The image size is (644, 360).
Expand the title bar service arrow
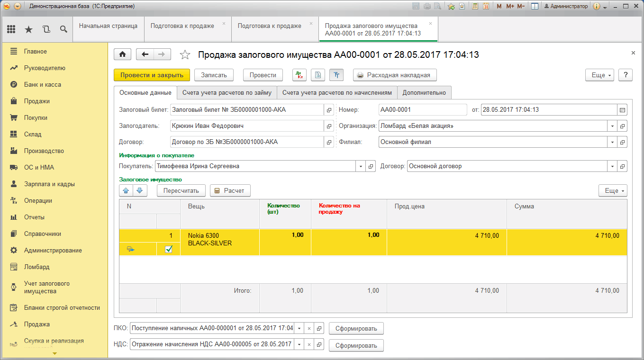pos(606,7)
